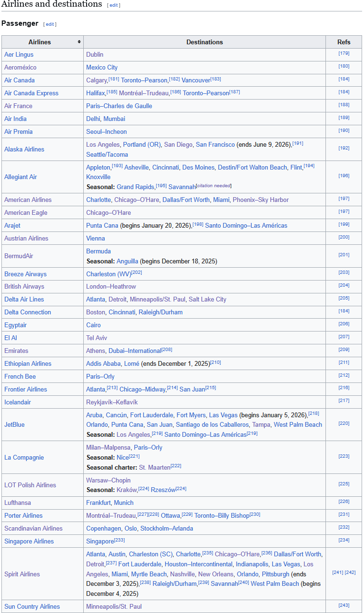Open reference 179 in Refs column
Viewport: 364px width, 613px height.
pos(344,53)
